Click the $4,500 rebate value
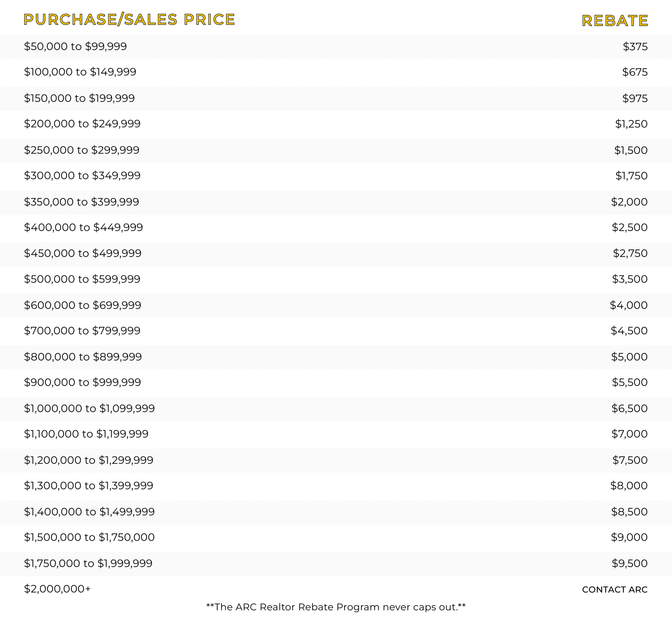 click(x=629, y=331)
